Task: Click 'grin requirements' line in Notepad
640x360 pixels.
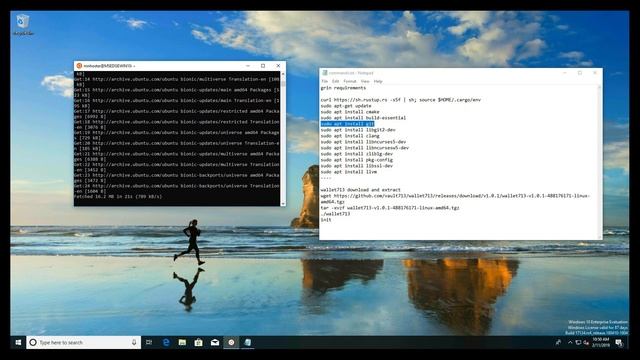Action: pyautogui.click(x=343, y=88)
